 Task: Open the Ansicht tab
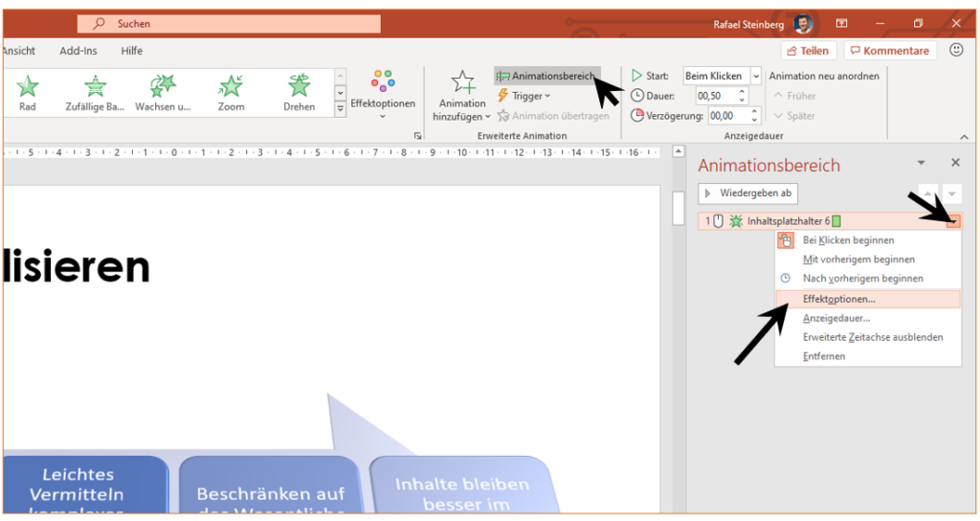(19, 51)
